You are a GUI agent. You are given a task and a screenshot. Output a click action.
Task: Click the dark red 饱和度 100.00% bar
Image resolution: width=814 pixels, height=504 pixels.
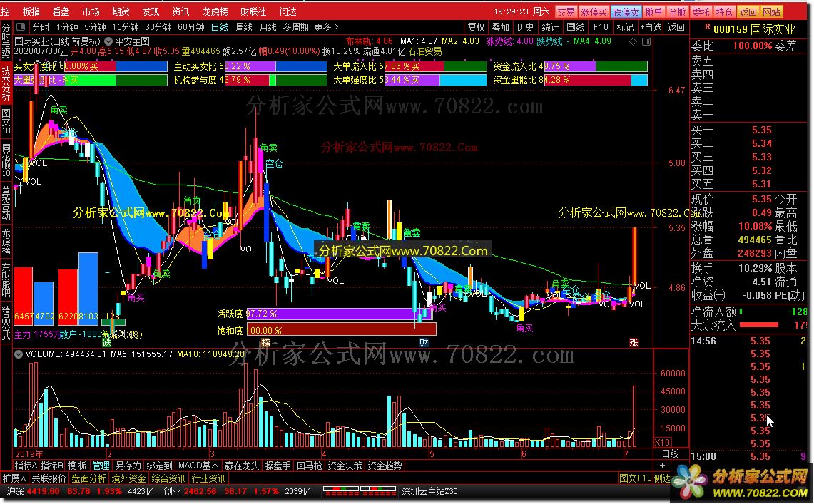(341, 330)
